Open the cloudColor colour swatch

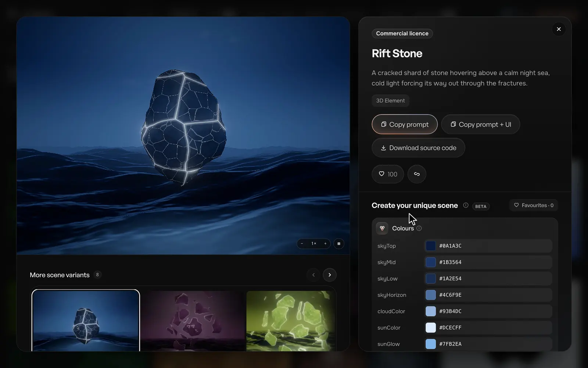pos(431,311)
